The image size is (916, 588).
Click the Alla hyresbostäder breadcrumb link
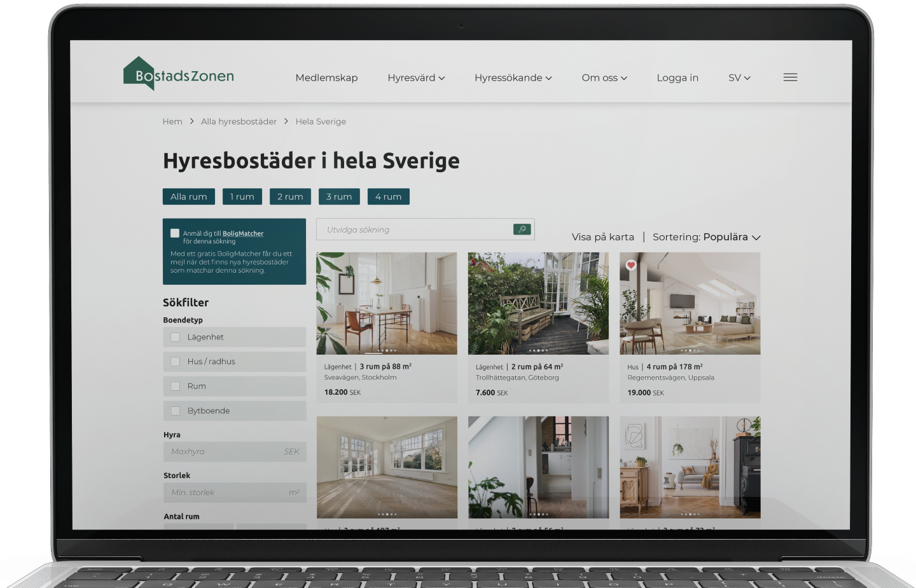[239, 121]
